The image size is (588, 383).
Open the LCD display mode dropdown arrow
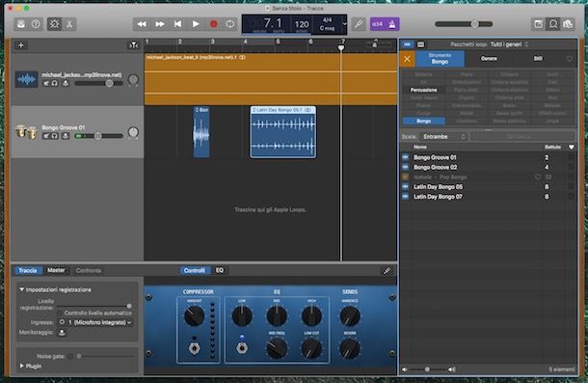click(x=344, y=24)
